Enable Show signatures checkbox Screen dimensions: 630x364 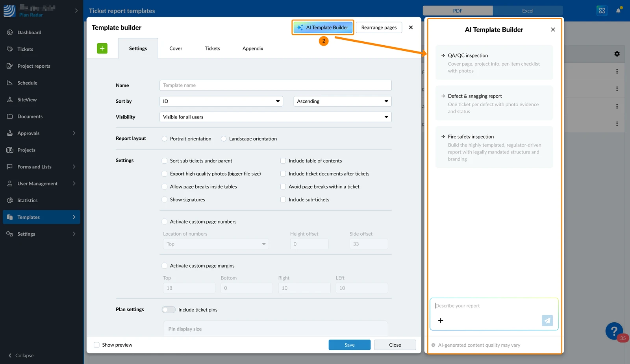(165, 200)
